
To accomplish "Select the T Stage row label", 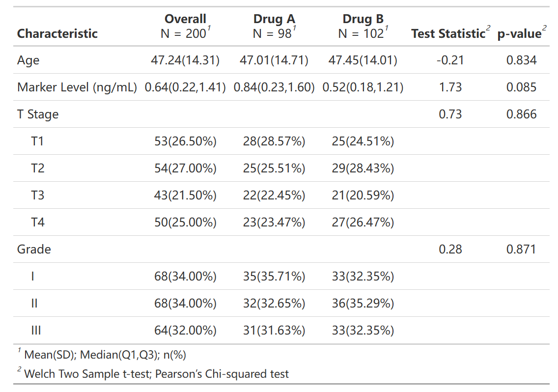I will [x=38, y=114].
